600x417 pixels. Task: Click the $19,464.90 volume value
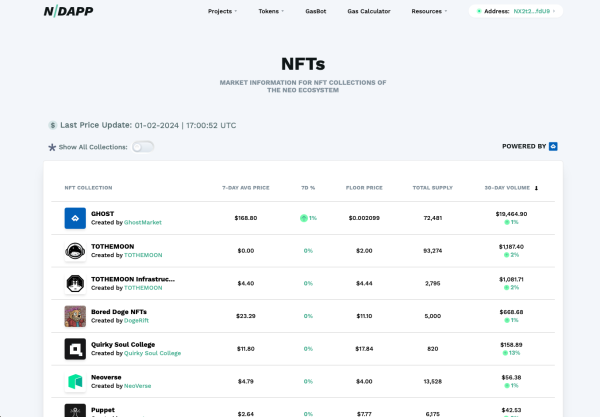tap(511, 214)
